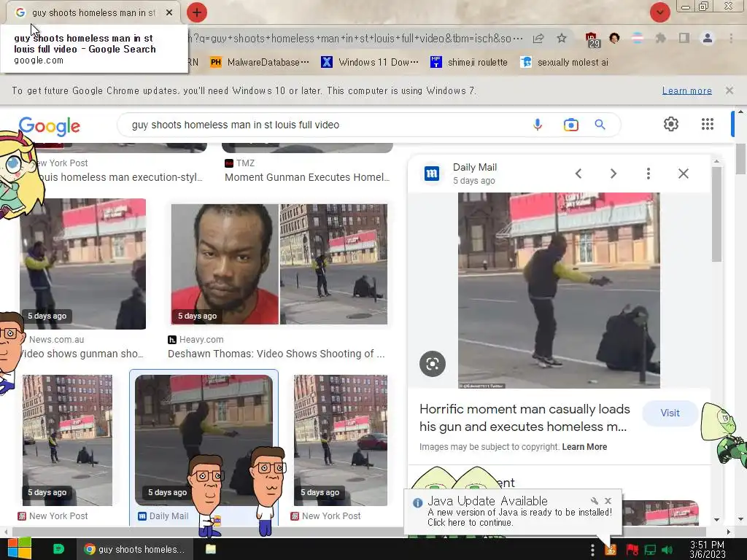Viewport: 747px width, 560px height.
Task: Open the copyright Learn More link
Action: (x=584, y=447)
